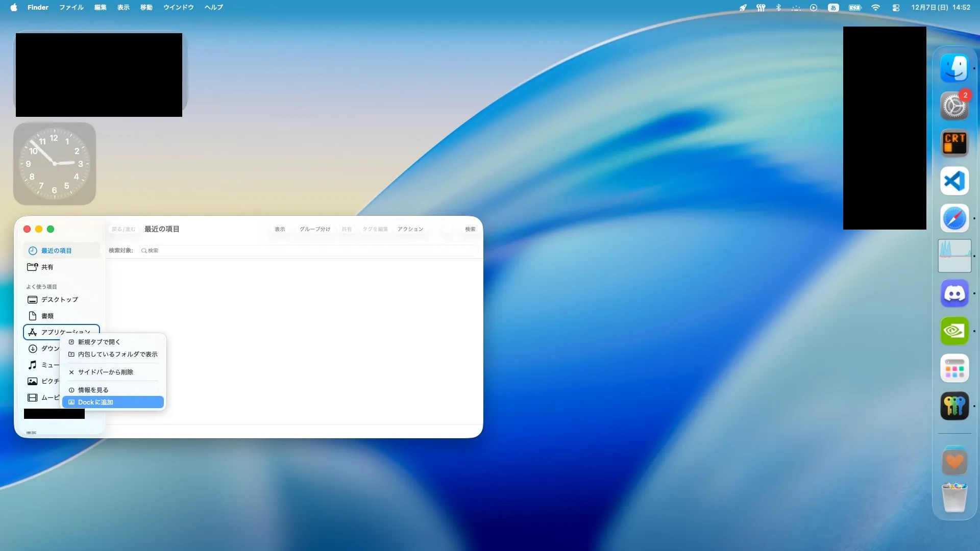Screen dimensions: 980x551
Task: Launch Visual Studio Code from Dock
Action: point(954,181)
